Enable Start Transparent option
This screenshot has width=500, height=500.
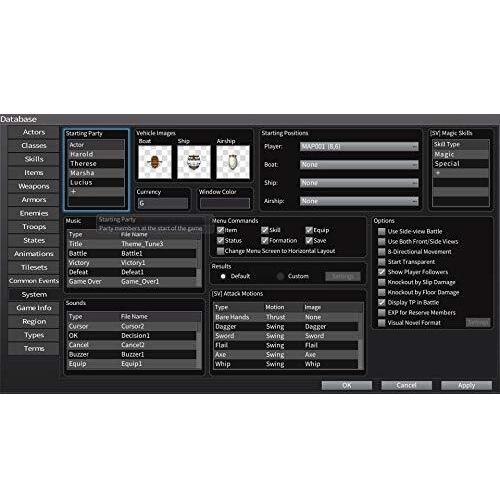pos(382,262)
